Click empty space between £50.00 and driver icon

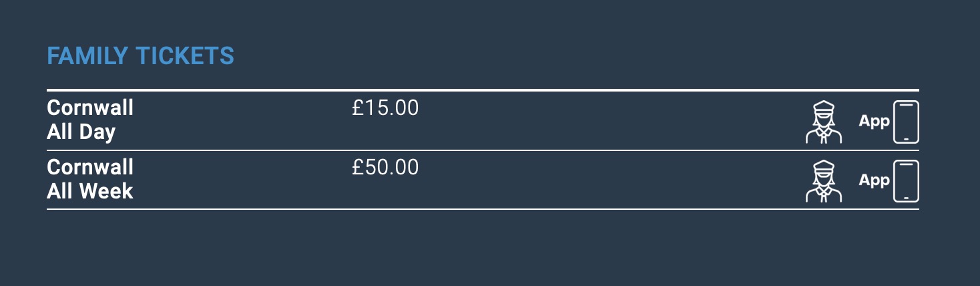[x=601, y=181]
